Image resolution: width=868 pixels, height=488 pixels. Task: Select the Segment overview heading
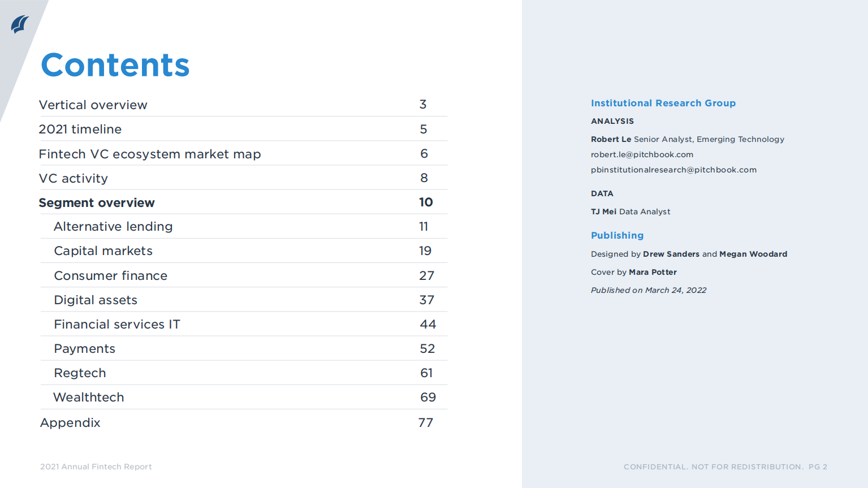coord(97,203)
